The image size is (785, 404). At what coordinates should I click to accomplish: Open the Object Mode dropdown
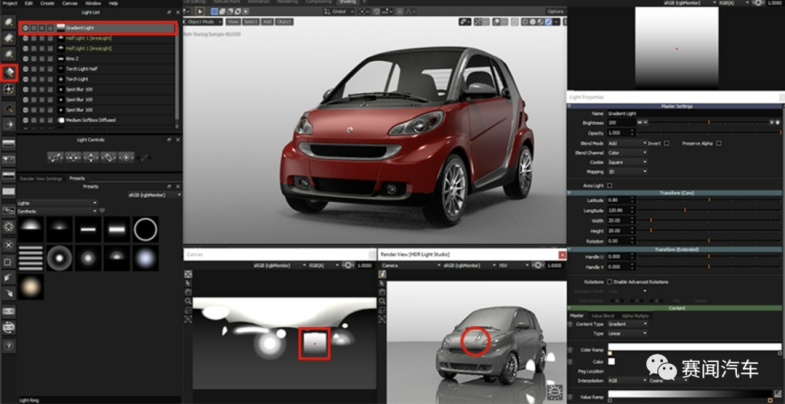coord(205,20)
